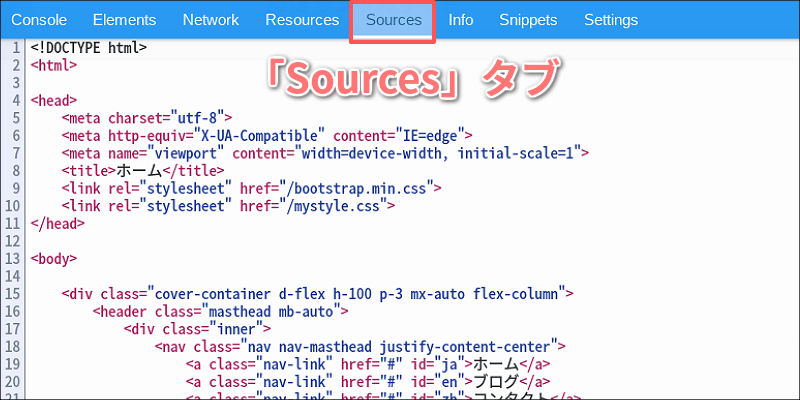Click the nav-link line with id="en" ブログ

point(368,382)
